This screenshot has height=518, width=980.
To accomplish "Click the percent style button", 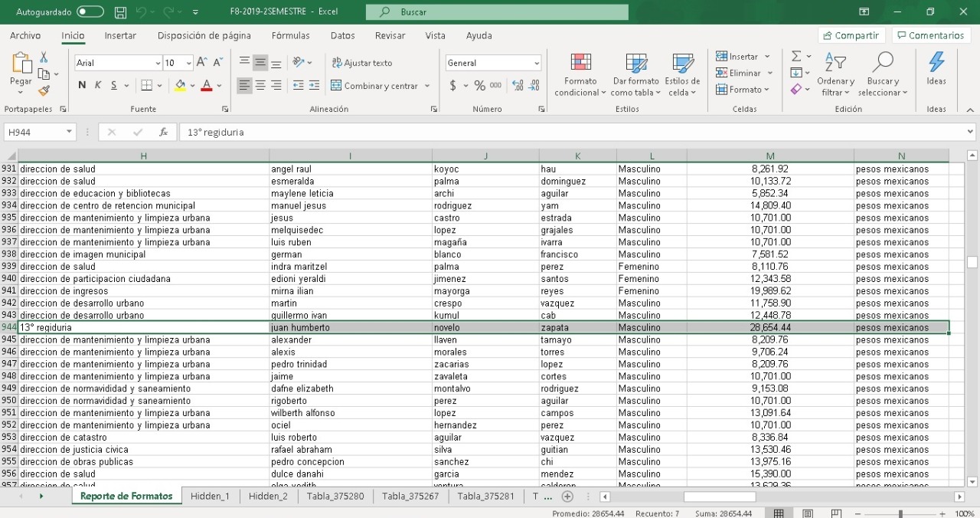I will 479,86.
